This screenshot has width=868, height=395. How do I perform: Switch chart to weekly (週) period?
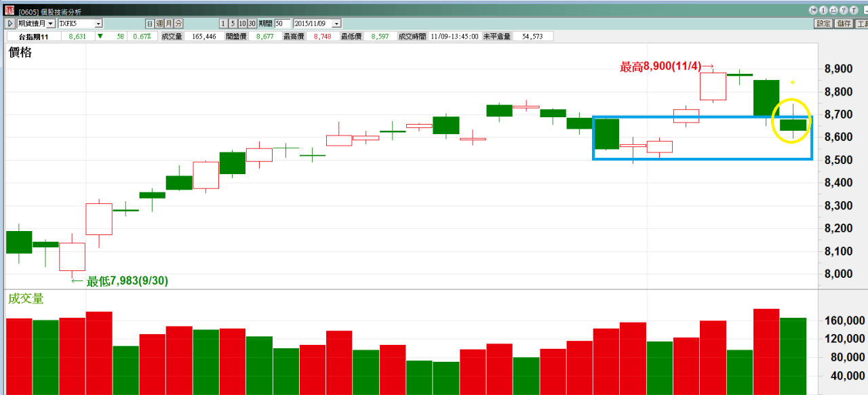(159, 24)
